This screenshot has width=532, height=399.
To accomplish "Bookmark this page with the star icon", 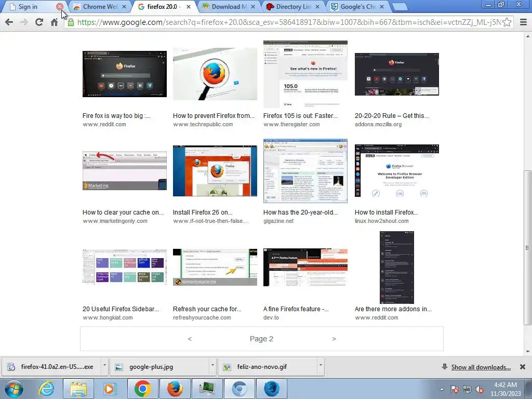I will [507, 22].
